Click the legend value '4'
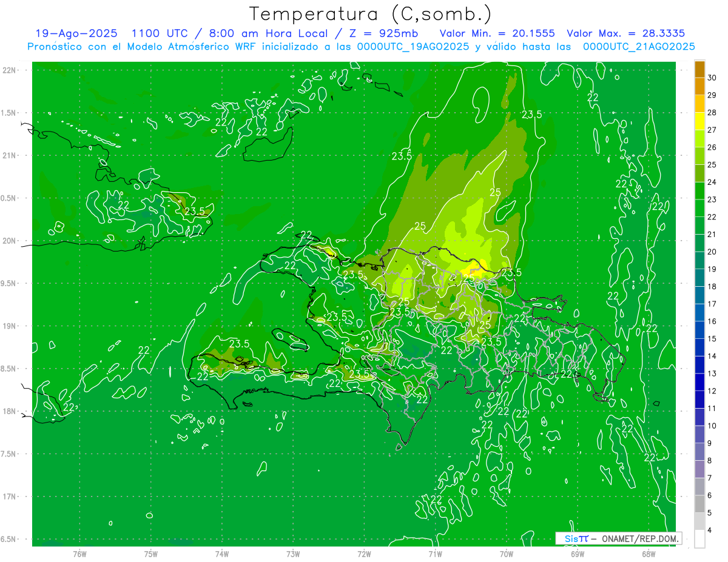This screenshot has width=728, height=562. click(710, 530)
